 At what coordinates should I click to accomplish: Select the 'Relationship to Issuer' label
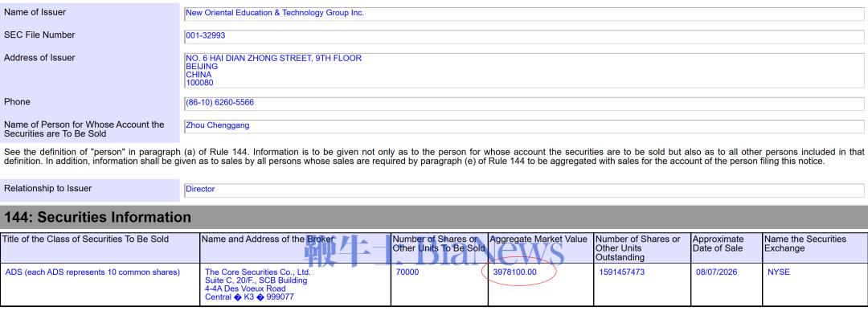click(x=47, y=188)
